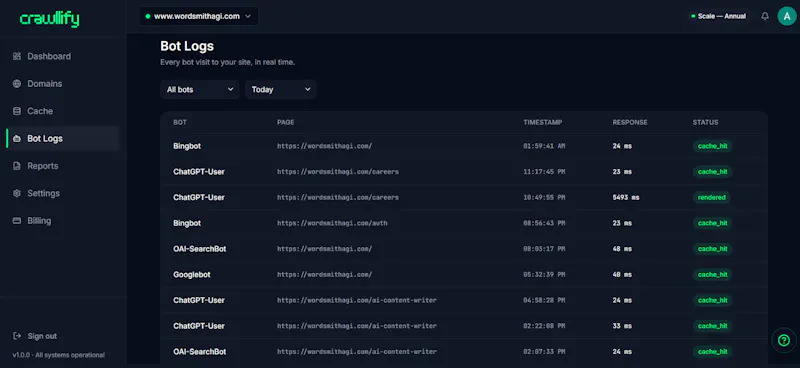800x368 pixels.
Task: Expand the All bots filter dropdown
Action: [x=199, y=89]
